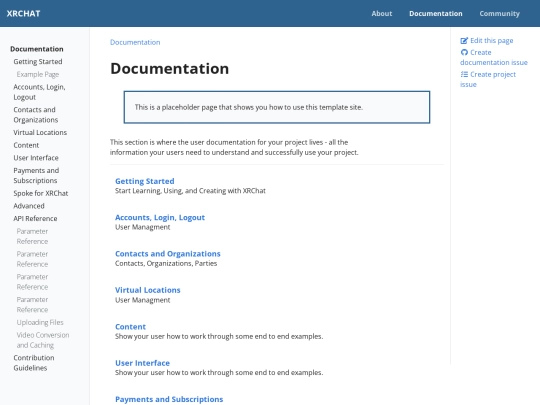Click 'Contacts, Organizations, Parties' description text
The height and width of the screenshot is (405, 540).
point(166,263)
